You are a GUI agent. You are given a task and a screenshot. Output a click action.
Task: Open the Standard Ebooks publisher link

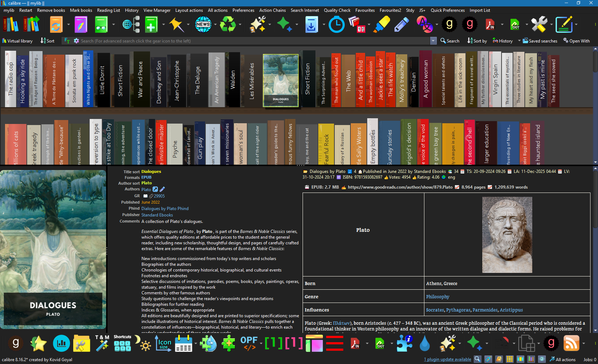pos(157,215)
